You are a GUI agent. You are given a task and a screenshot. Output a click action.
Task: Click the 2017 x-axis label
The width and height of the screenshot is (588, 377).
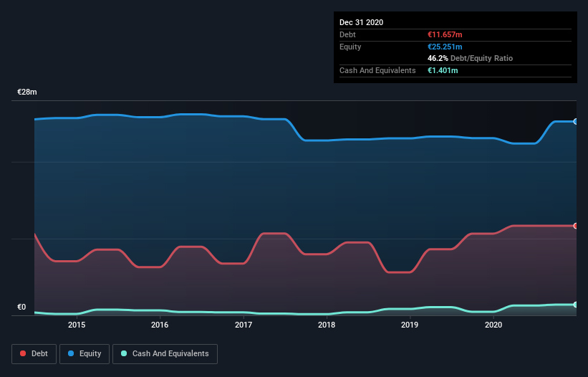point(244,325)
